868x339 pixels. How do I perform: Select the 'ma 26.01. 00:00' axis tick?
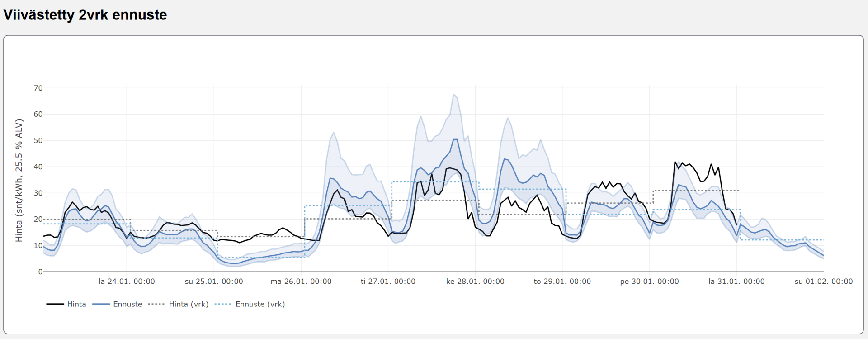point(301,282)
